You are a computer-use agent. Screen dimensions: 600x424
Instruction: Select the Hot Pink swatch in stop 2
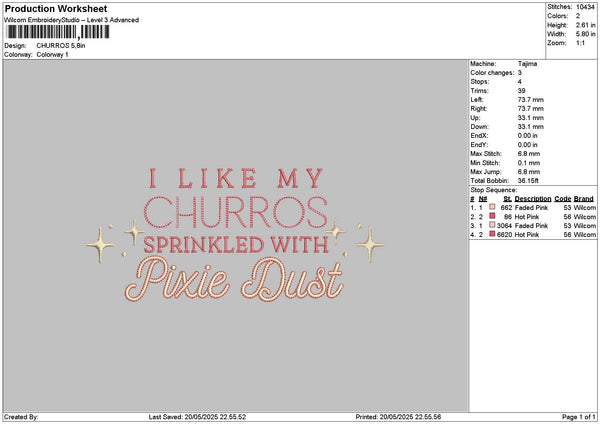(x=493, y=216)
